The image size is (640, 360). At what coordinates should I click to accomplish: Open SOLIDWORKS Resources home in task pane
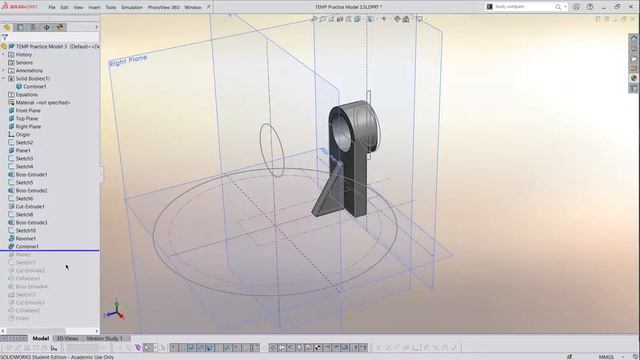pos(634,38)
